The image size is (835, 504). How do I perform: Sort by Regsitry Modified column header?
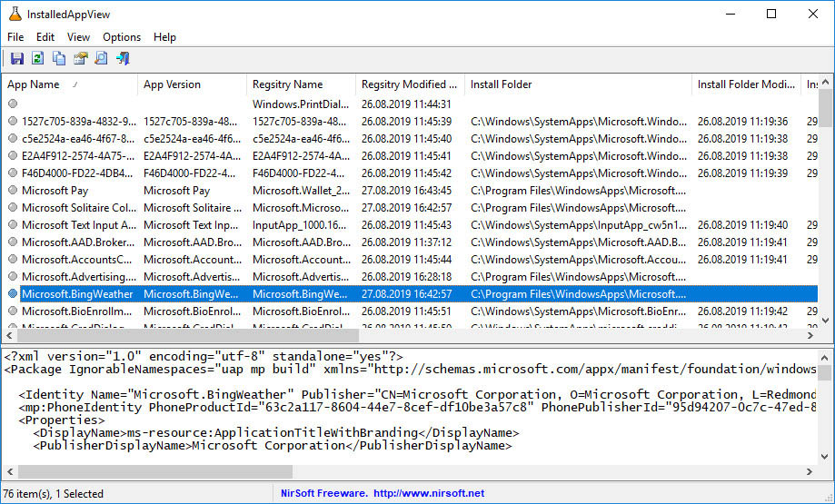[x=410, y=84]
